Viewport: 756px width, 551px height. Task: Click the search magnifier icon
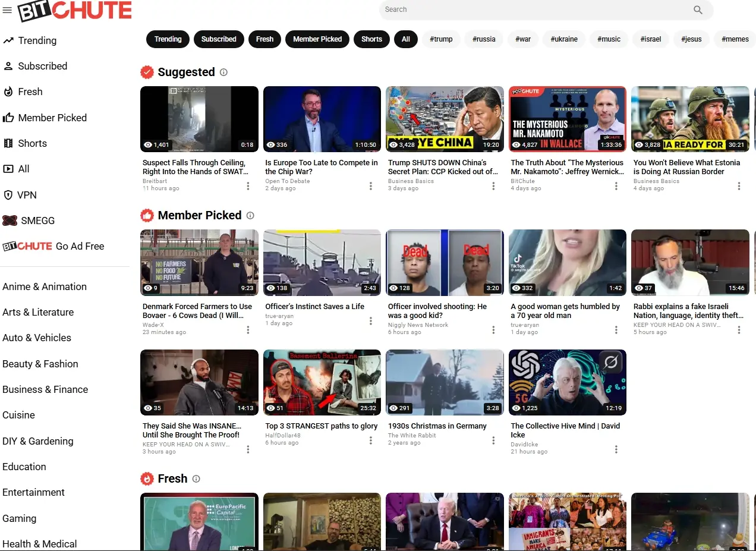pos(698,10)
